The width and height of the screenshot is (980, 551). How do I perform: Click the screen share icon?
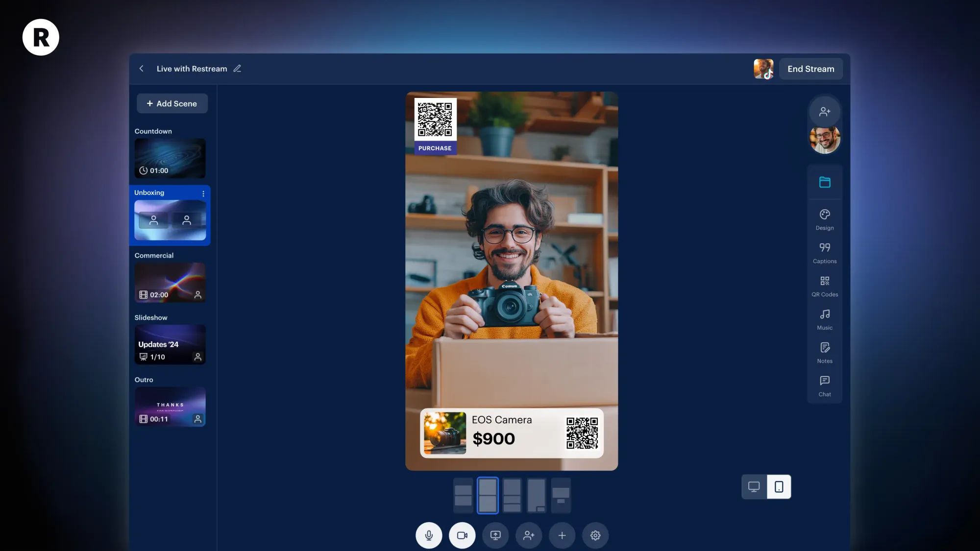[x=495, y=535]
